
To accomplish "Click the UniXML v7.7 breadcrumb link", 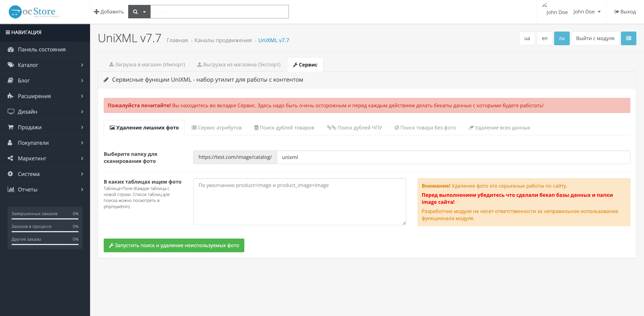I will click(x=273, y=40).
